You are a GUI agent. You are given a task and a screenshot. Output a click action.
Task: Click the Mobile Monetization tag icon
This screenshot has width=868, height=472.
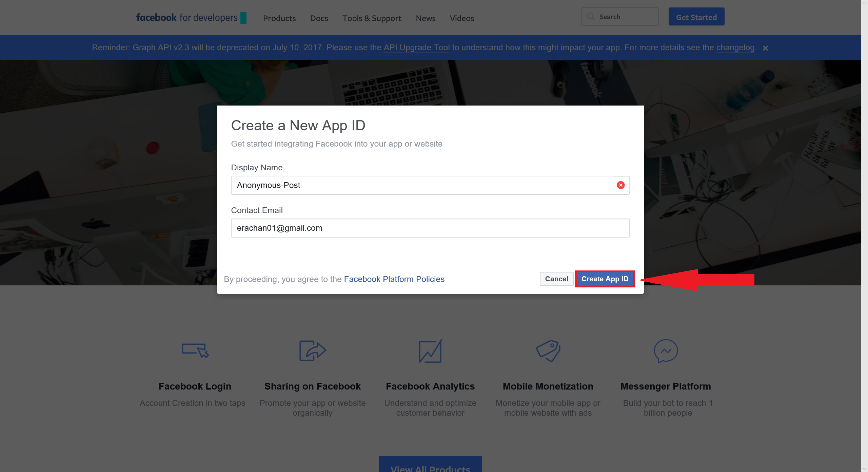pos(548,350)
